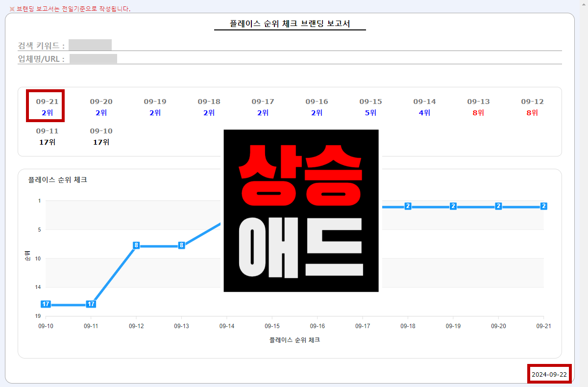Click the '17위' rank under date 09-11
This screenshot has height=387, width=588.
point(48,142)
